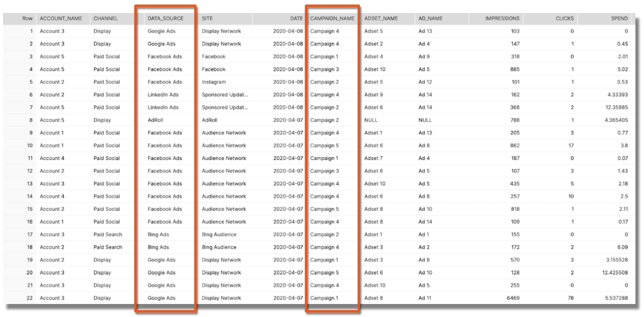Click Bing Audience site in row 18
This screenshot has height=317, width=644.
[x=219, y=247]
